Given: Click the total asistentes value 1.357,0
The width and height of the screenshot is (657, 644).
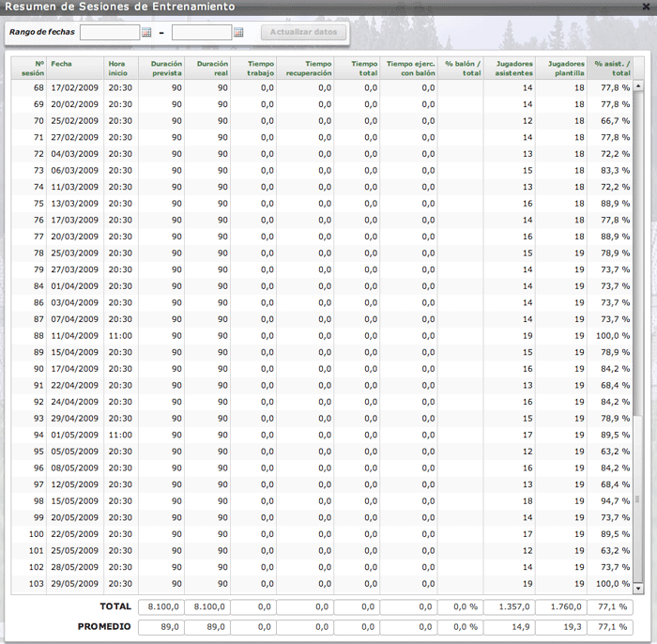Looking at the screenshot, I should coord(510,606).
